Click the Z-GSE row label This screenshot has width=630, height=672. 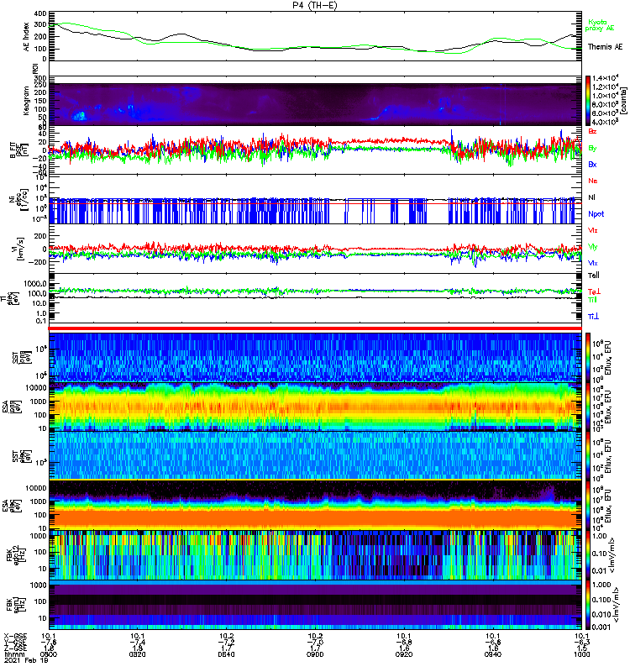[x=15, y=648]
